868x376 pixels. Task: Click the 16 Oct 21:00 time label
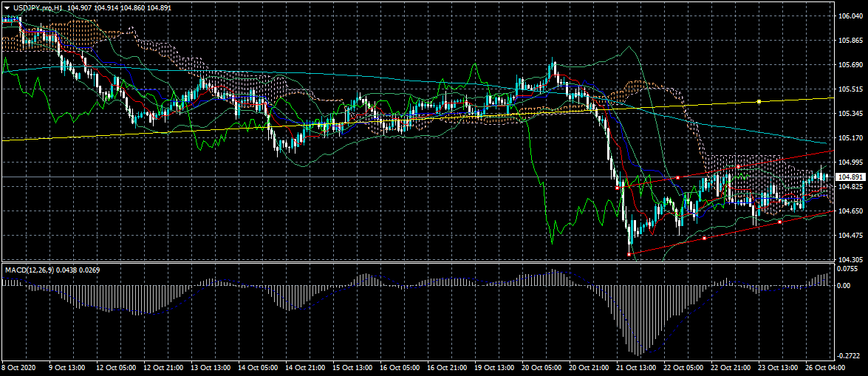coord(448,368)
